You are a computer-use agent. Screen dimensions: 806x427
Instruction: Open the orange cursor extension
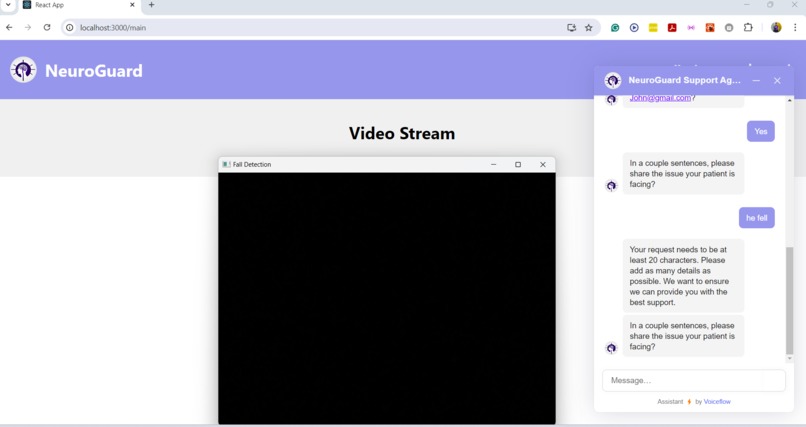click(710, 28)
